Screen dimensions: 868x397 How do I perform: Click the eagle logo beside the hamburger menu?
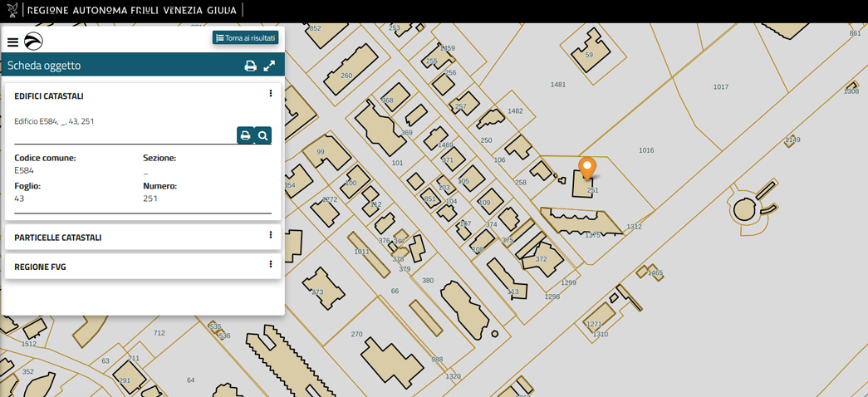[33, 42]
